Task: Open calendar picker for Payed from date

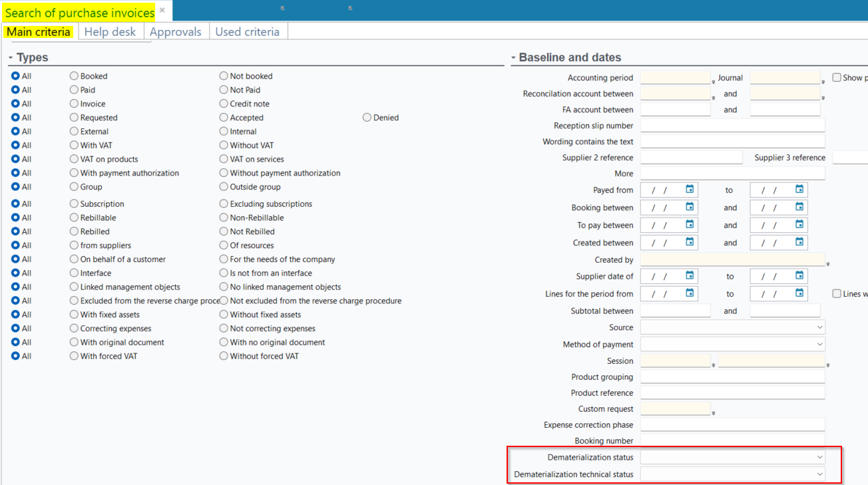Action: 690,190
